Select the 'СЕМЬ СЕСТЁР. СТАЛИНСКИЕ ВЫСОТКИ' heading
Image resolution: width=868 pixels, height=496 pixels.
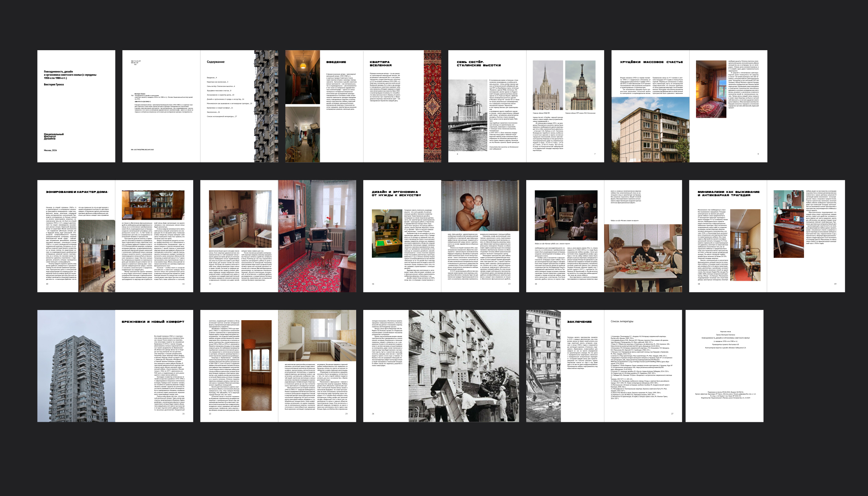[478, 64]
